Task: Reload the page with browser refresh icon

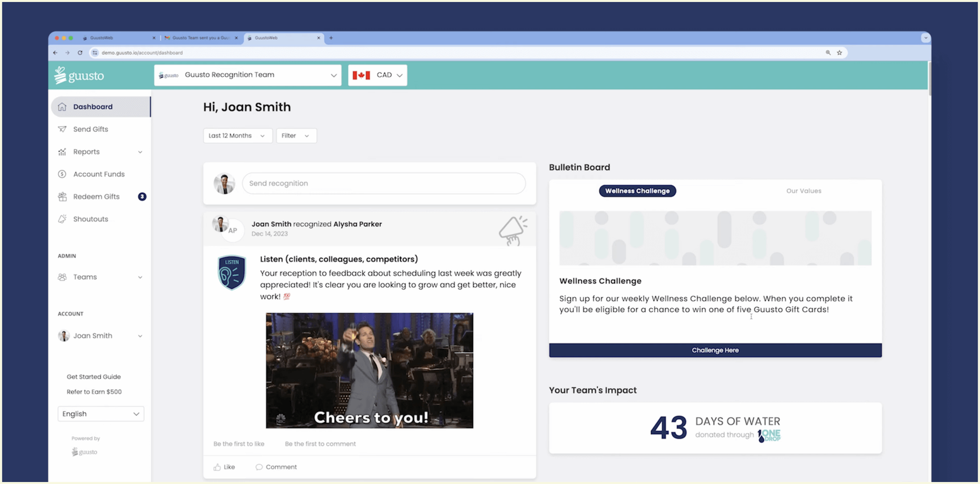Action: pos(80,53)
